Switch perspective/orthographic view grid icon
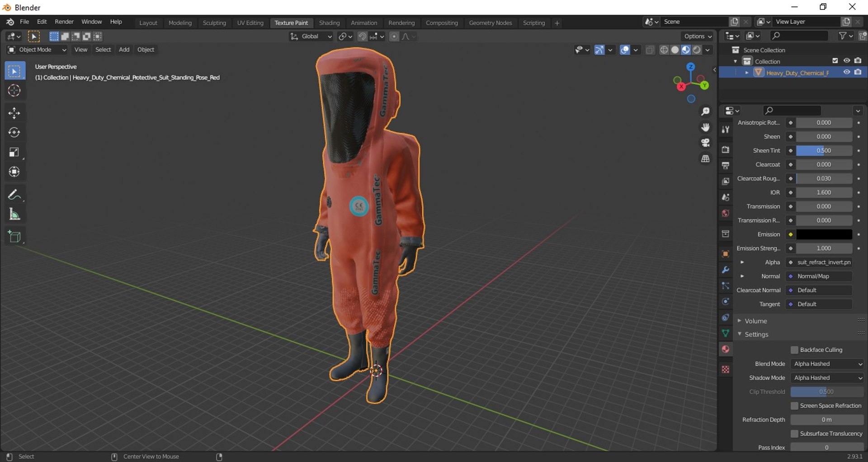 tap(705, 159)
